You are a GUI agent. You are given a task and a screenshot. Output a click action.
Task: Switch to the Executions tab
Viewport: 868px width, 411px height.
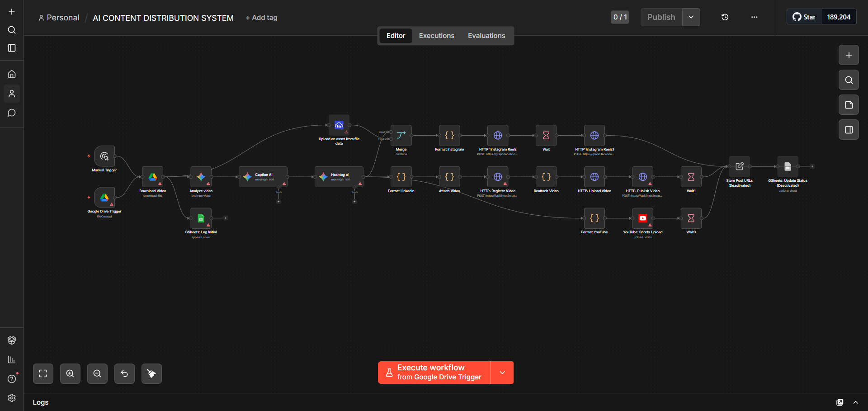pyautogui.click(x=436, y=36)
